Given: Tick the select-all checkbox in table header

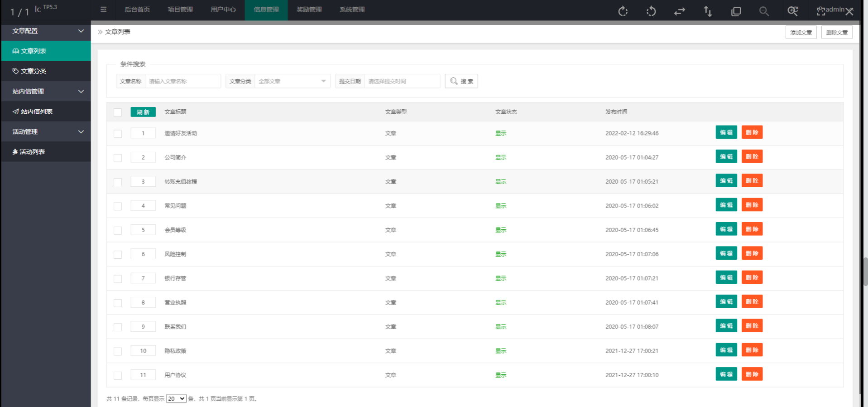Looking at the screenshot, I should [x=118, y=112].
